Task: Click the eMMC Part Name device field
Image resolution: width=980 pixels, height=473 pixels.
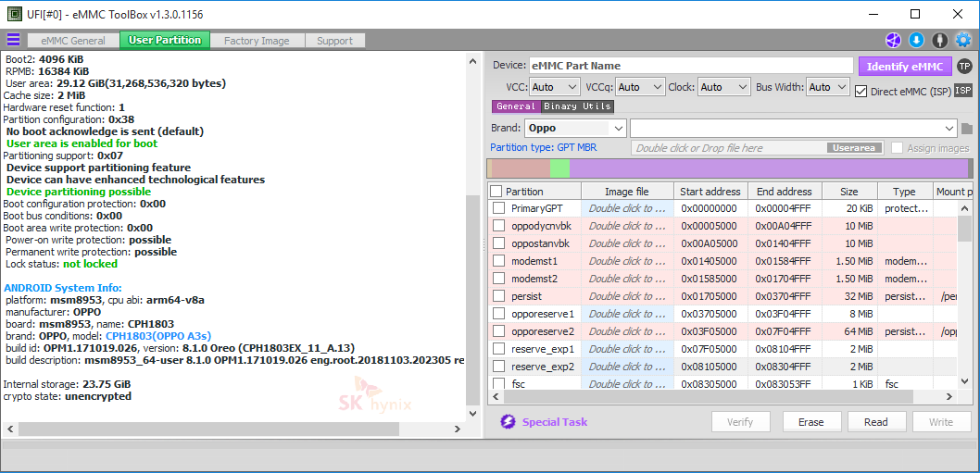Action: 691,66
